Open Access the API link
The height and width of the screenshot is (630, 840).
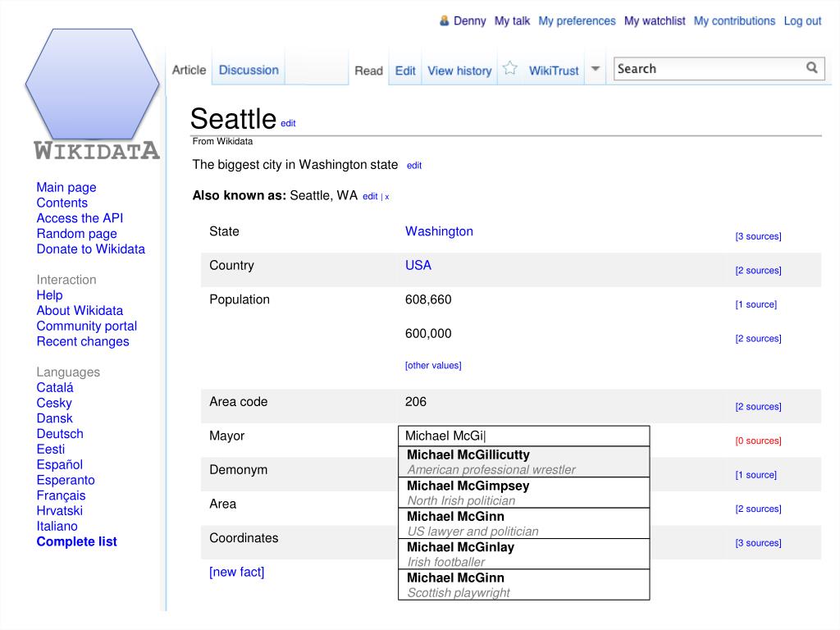click(x=80, y=218)
